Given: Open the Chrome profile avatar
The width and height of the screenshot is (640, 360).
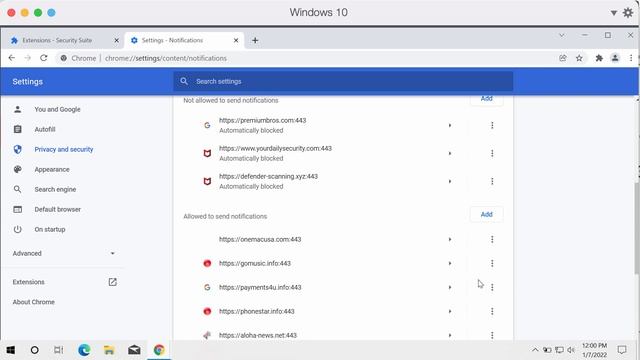Looking at the screenshot, I should (x=615, y=58).
